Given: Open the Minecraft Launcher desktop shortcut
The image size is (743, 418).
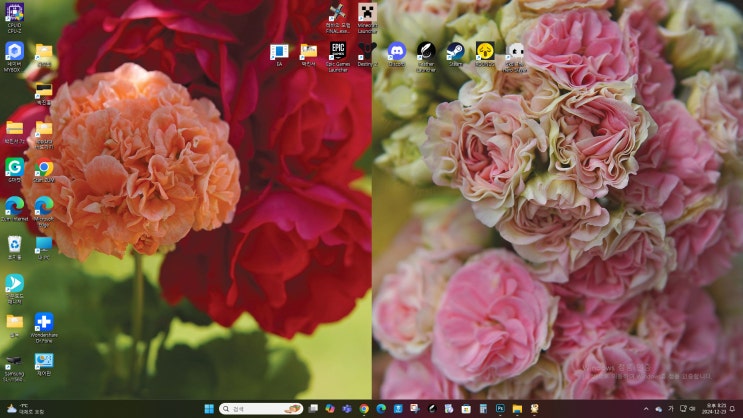Looking at the screenshot, I should [367, 18].
